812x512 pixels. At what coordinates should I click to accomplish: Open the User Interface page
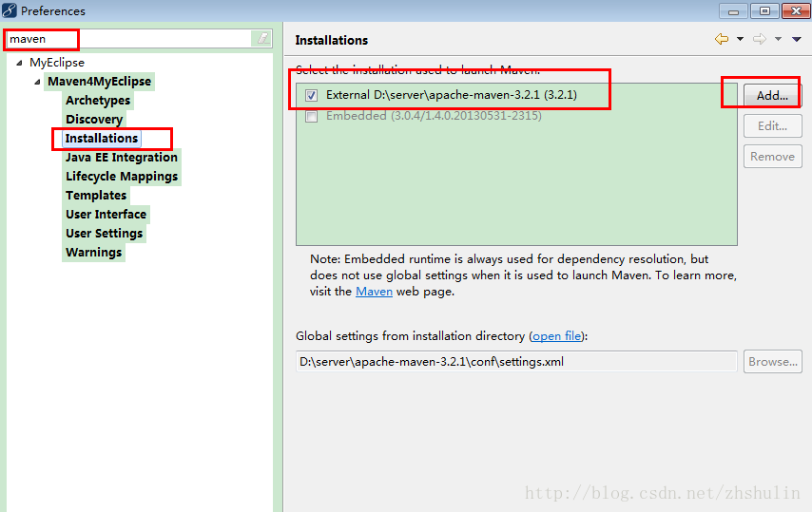tap(106, 214)
